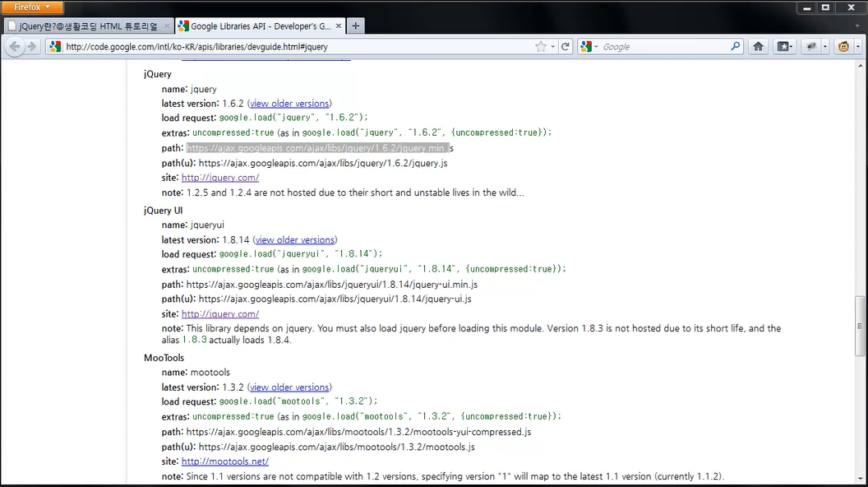This screenshot has width=868, height=487.
Task: Open the search engine selector dropdown
Action: [x=589, y=47]
